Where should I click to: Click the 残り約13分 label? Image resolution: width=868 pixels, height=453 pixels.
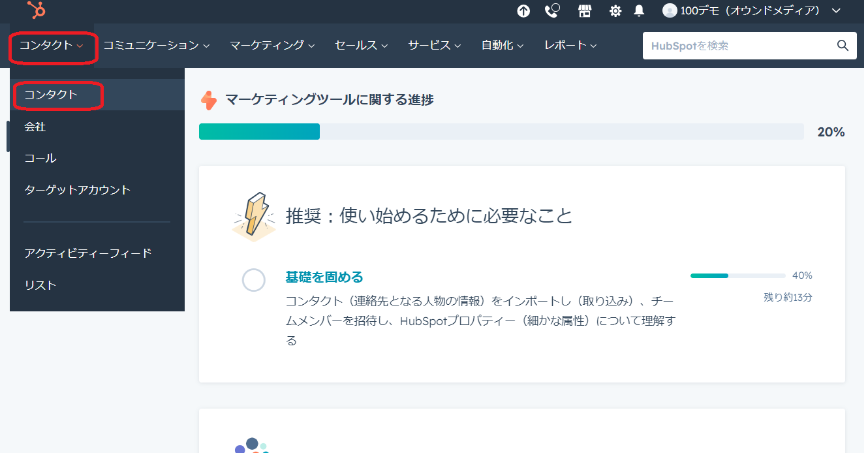(x=788, y=297)
